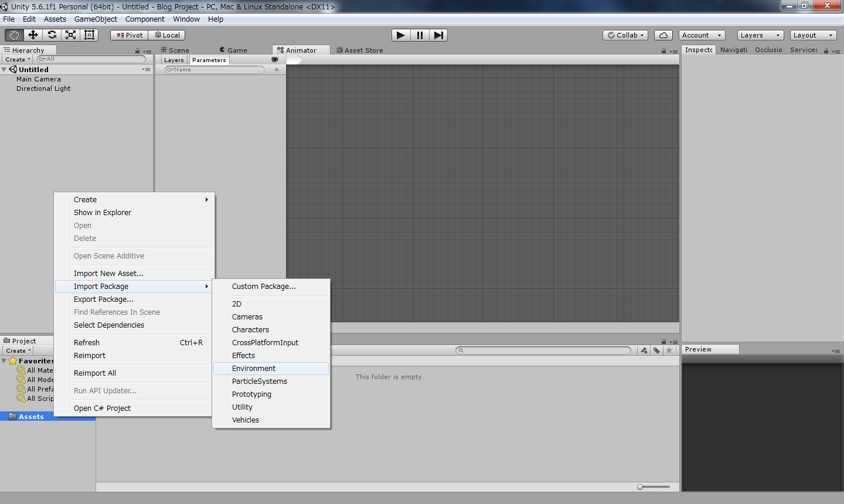Screen dimensions: 844x504
Task: Toggle Local/Global handle rotation
Action: pyautogui.click(x=166, y=35)
